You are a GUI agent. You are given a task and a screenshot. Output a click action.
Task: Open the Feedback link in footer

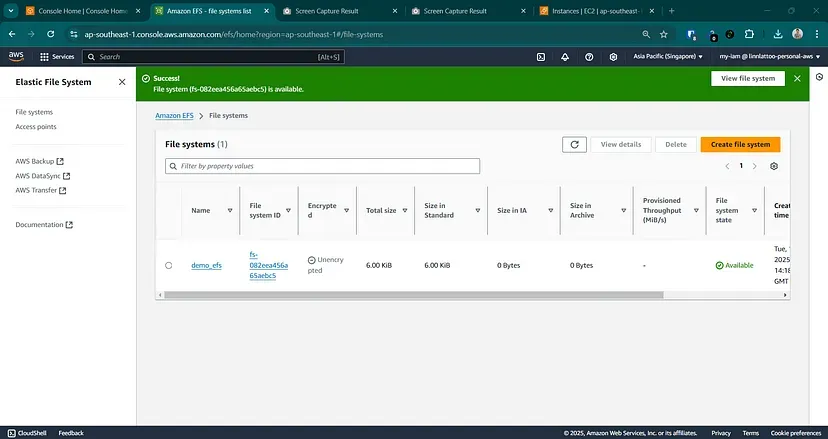coord(71,433)
